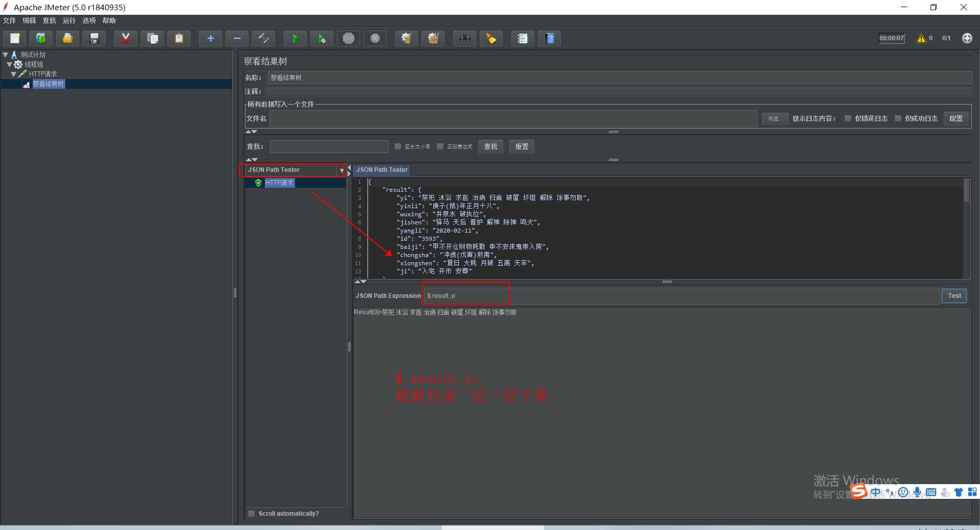Open the Templates toolbar icon
This screenshot has height=530, width=980.
click(41, 38)
